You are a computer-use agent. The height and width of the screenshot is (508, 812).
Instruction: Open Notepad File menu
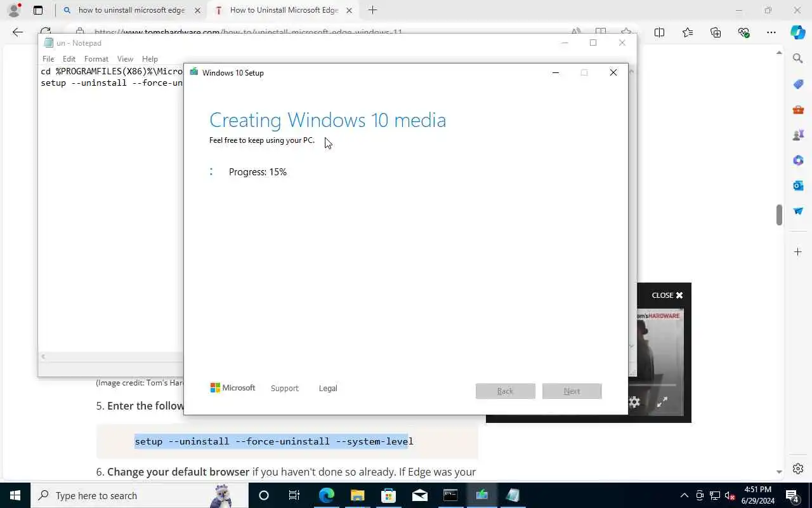coord(48,59)
